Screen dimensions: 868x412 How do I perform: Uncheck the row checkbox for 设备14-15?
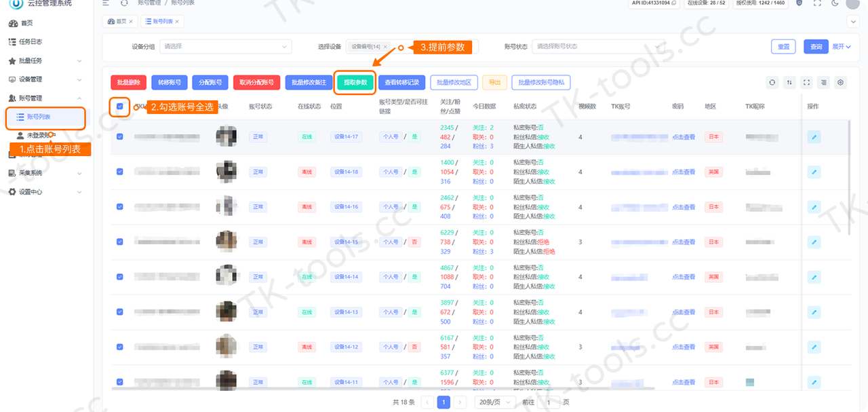coord(120,242)
